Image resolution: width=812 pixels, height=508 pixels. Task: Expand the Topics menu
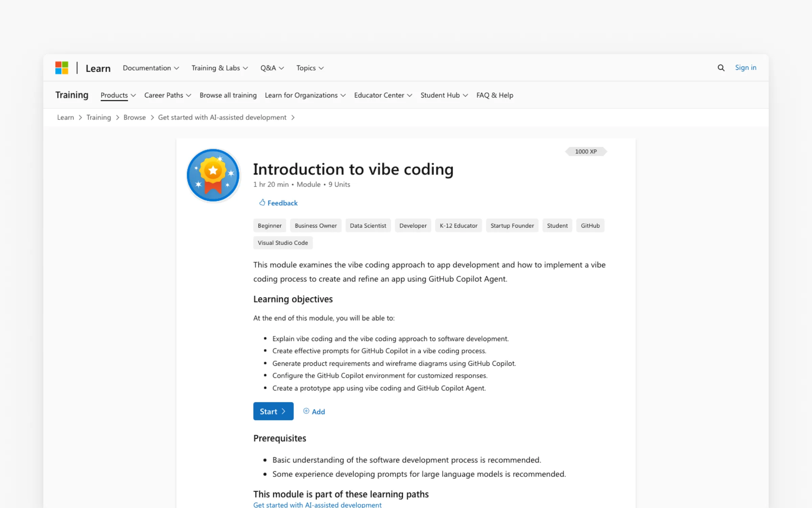click(310, 68)
